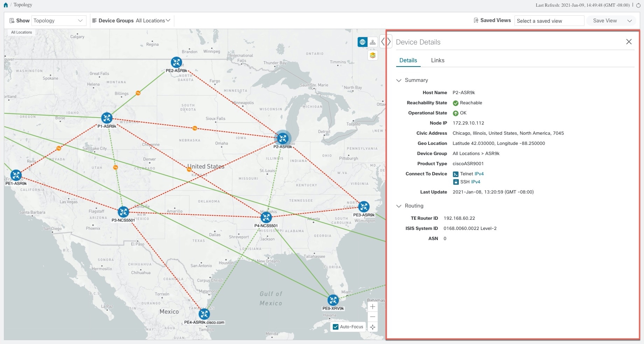Click the SSH lock icon

(456, 182)
